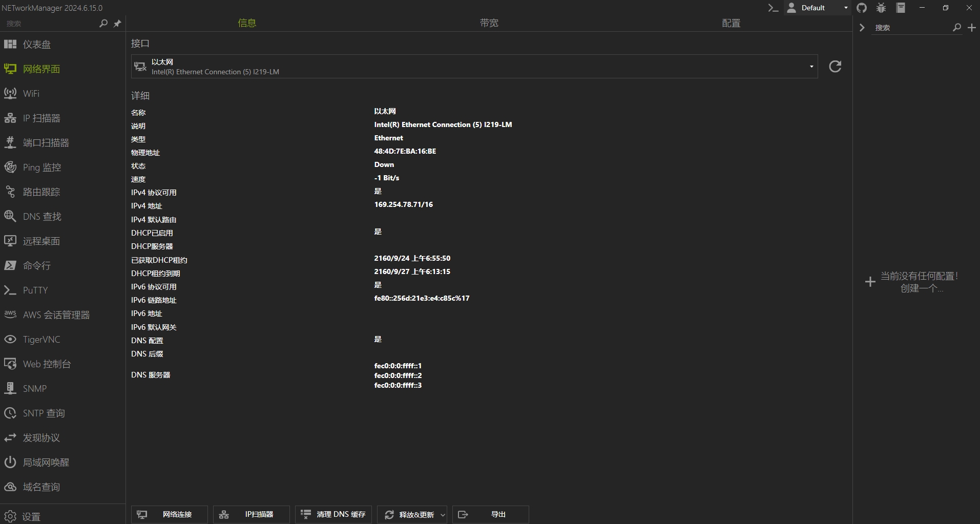This screenshot has height=524, width=980.
Task: Click the bug report icon
Action: pos(881,8)
